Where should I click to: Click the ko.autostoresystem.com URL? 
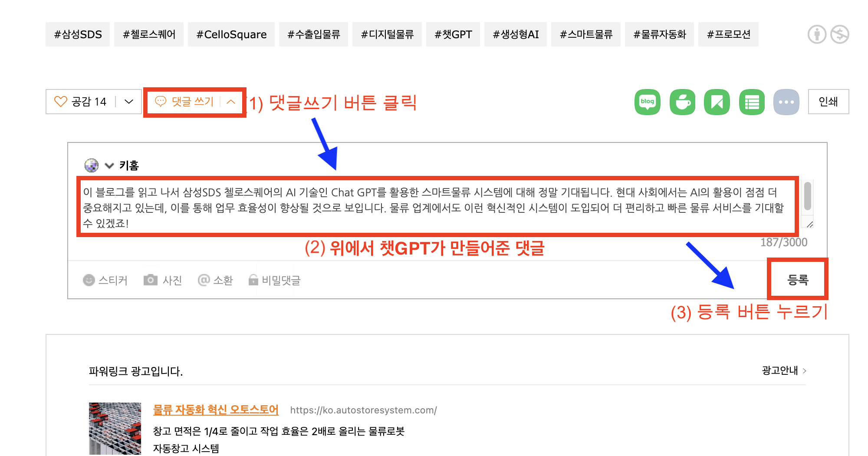363,410
